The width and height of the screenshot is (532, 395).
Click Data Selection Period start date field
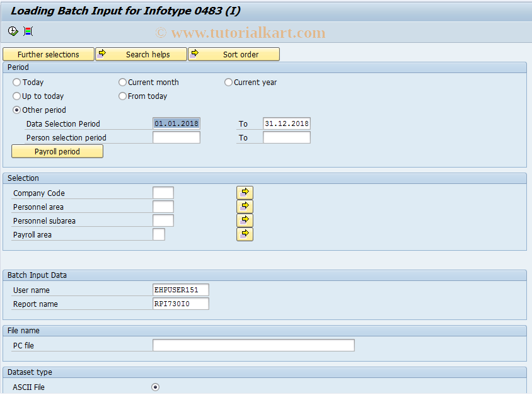tap(176, 123)
